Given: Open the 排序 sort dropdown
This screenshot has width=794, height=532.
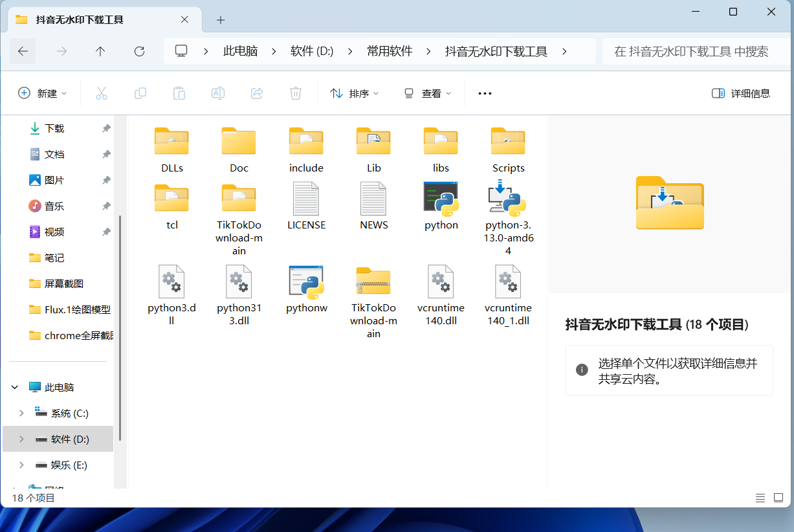Looking at the screenshot, I should [355, 93].
